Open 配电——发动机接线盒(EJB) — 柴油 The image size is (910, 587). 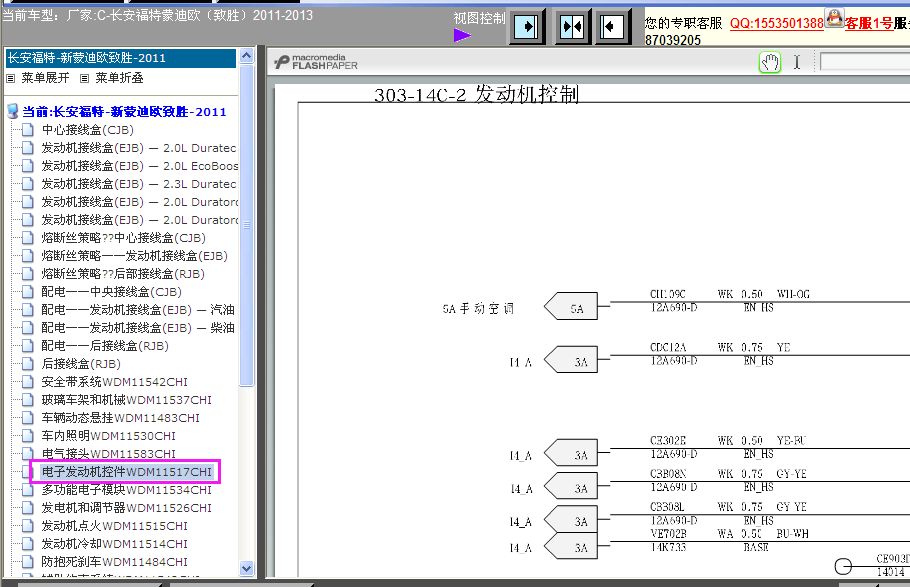tap(138, 327)
